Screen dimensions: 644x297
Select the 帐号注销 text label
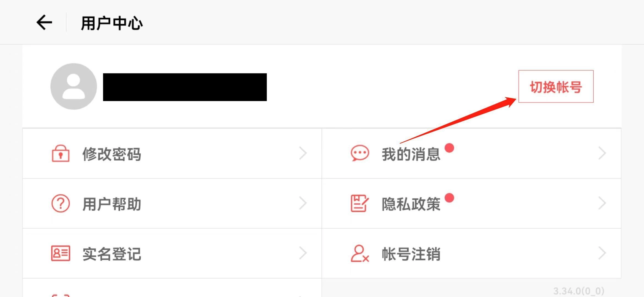(x=411, y=254)
